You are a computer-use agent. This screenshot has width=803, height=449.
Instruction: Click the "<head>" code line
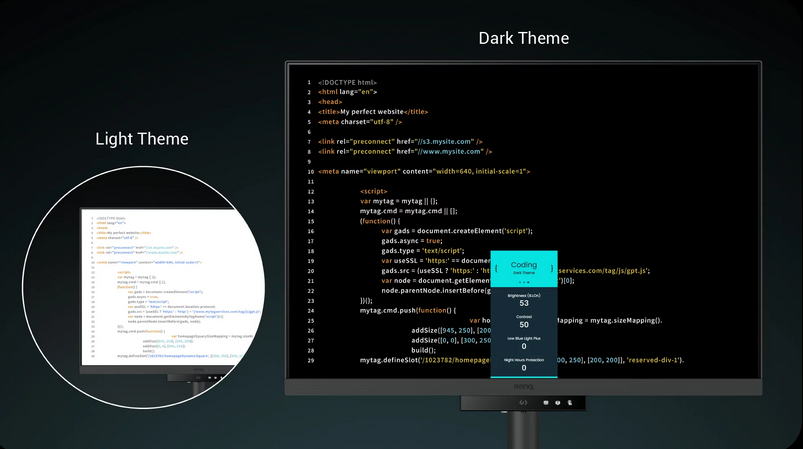(330, 102)
